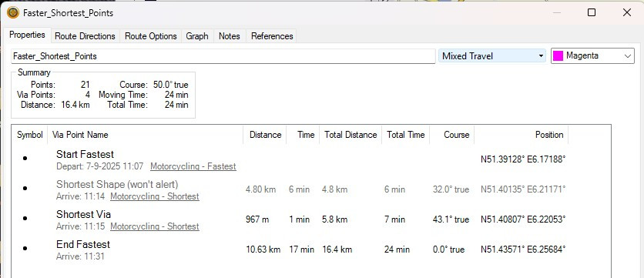644x278 pixels.
Task: Click Arrive: 11:14 text
Action: (80, 196)
